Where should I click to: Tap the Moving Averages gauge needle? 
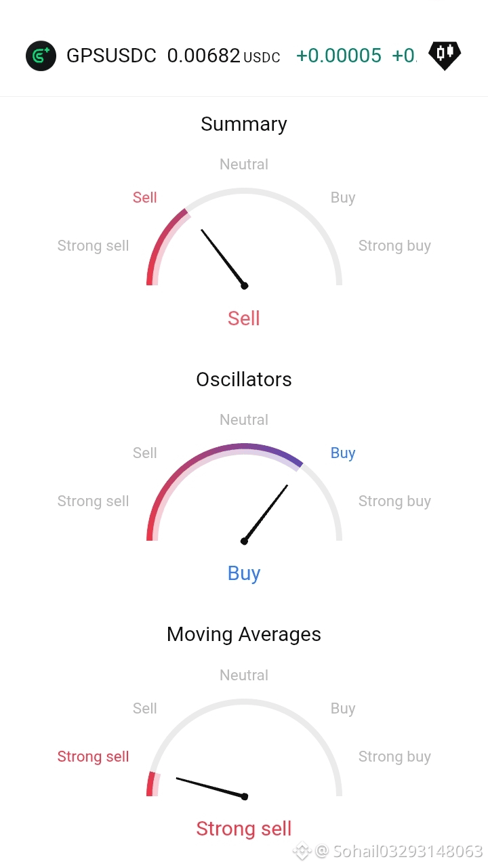211,788
